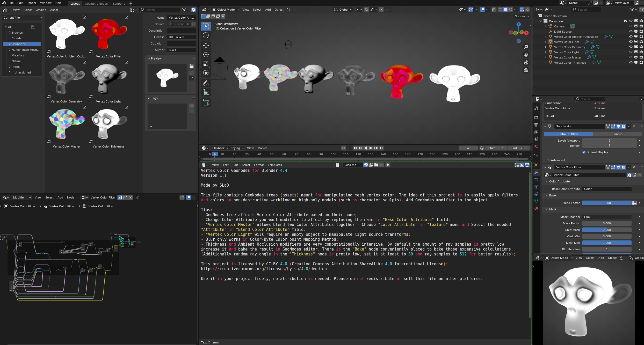The width and height of the screenshot is (644, 345).
Task: Play the animation forward
Action: click(x=371, y=148)
